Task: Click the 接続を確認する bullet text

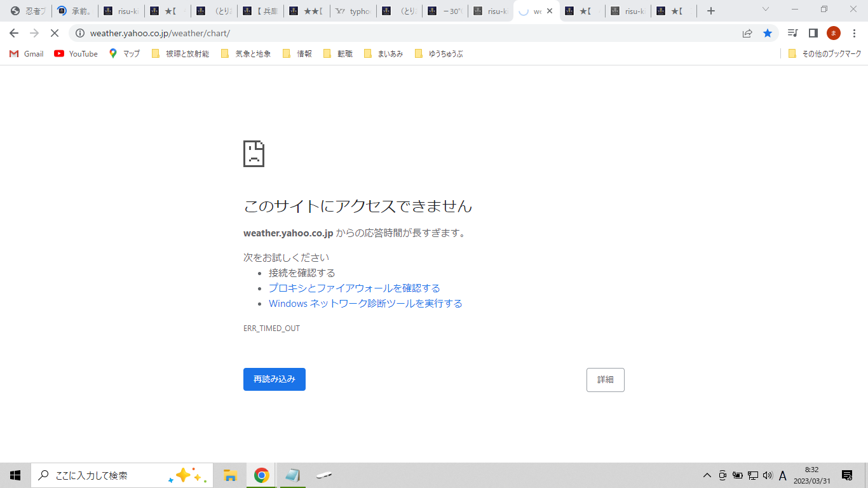Action: point(302,273)
